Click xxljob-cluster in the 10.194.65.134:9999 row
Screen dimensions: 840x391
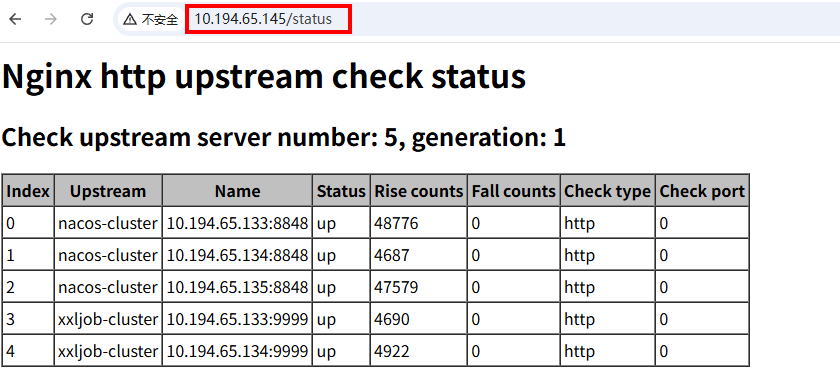108,351
